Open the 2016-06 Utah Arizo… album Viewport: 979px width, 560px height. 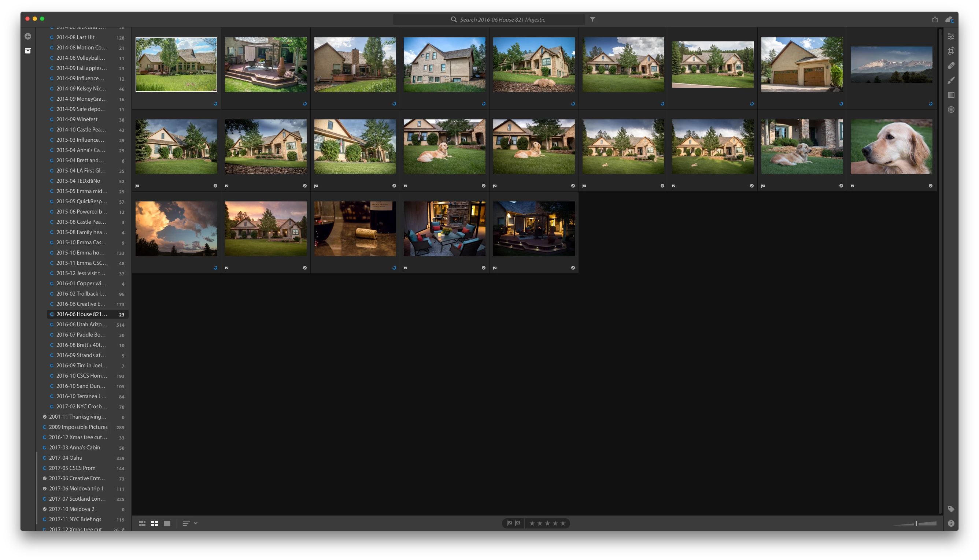[x=82, y=324]
